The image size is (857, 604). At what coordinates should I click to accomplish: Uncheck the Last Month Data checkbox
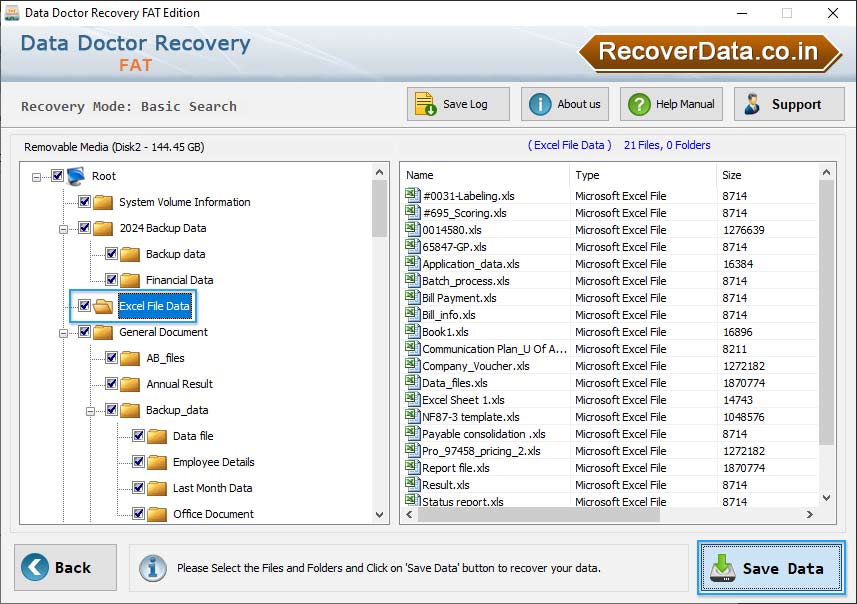138,488
